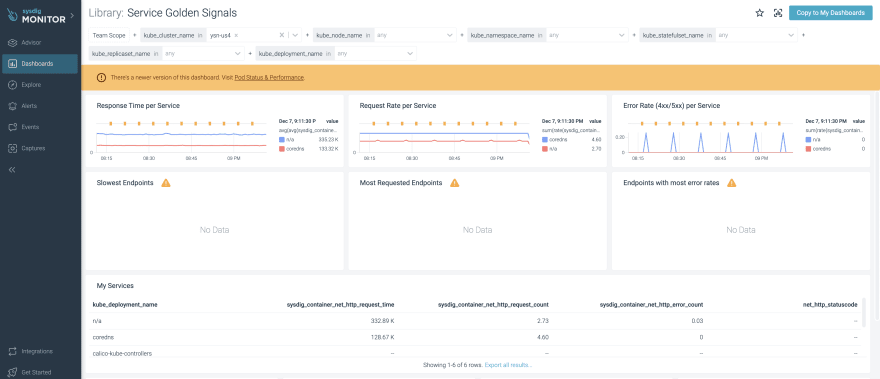This screenshot has width=880, height=379.
Task: Click Copy to My Dashboards button
Action: click(831, 13)
